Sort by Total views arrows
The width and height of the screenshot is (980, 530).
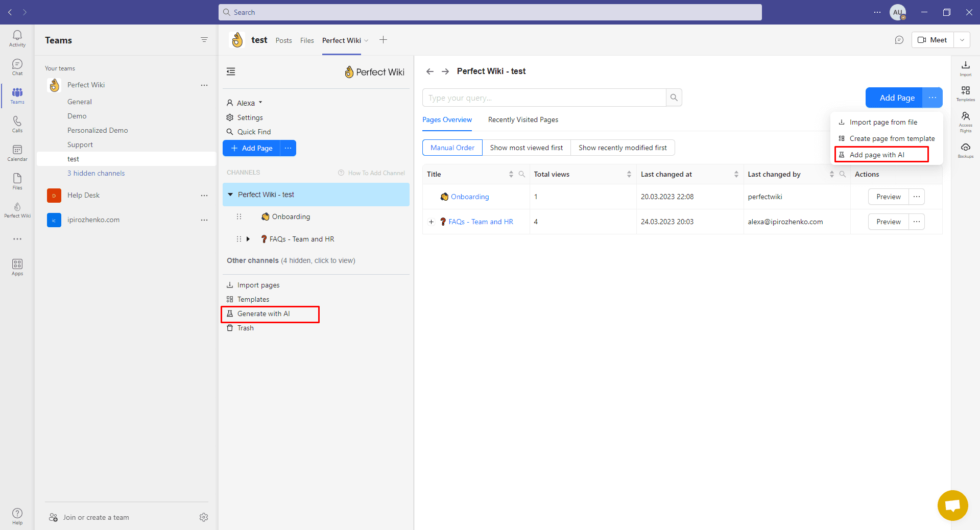pos(629,174)
